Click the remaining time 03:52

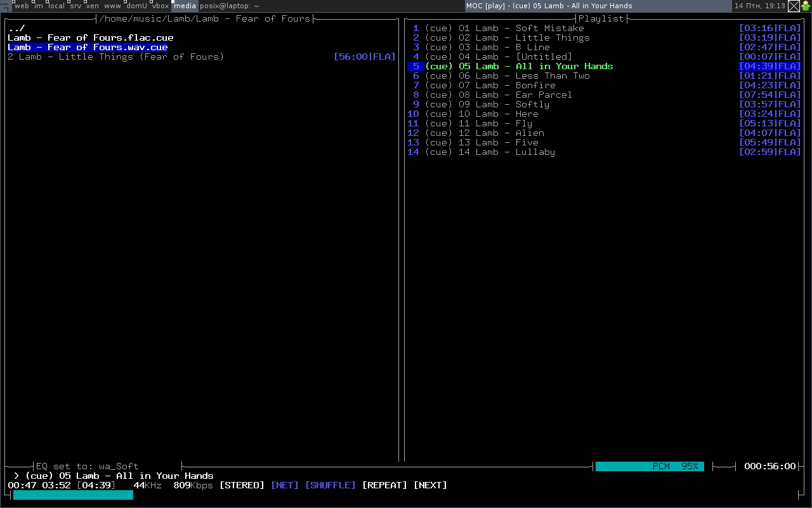pyautogui.click(x=56, y=485)
